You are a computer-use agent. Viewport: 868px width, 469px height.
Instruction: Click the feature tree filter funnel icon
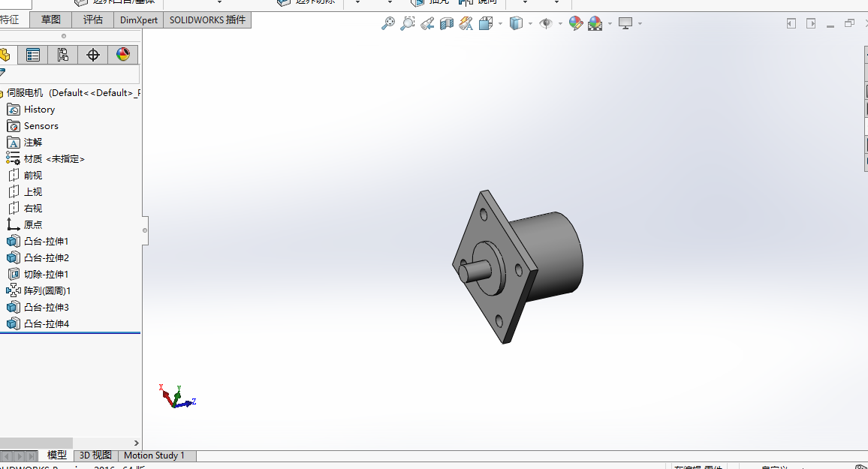tap(2, 73)
